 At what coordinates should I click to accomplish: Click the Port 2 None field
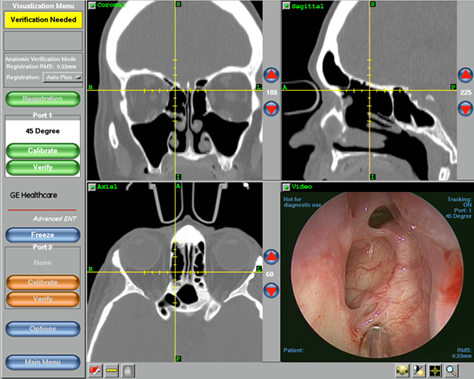[43, 263]
